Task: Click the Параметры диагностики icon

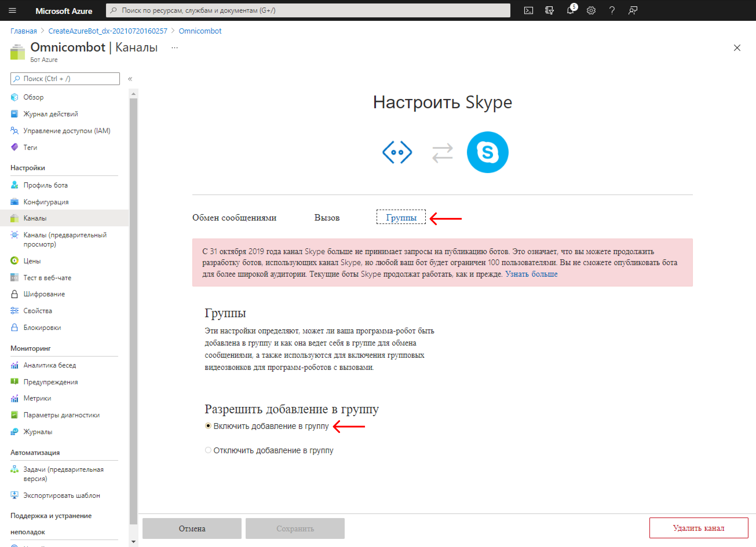Action: point(14,415)
